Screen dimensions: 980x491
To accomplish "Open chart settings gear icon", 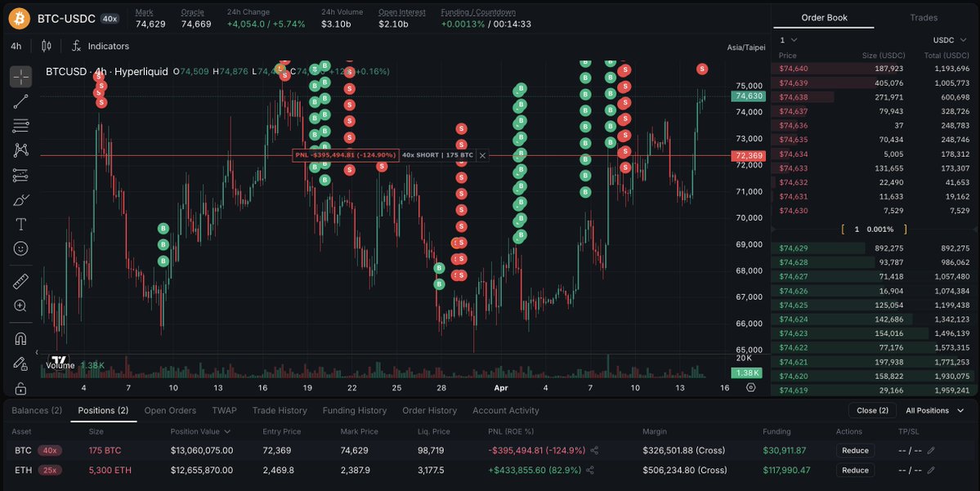I will click(x=751, y=388).
